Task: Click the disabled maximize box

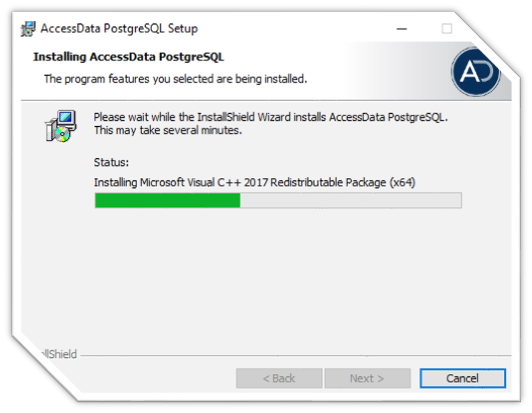Action: click(447, 29)
